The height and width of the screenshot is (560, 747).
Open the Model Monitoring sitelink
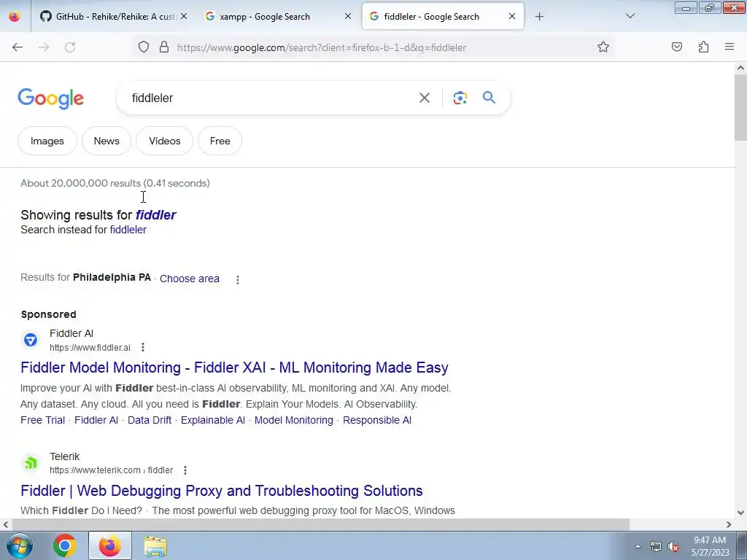tap(294, 420)
